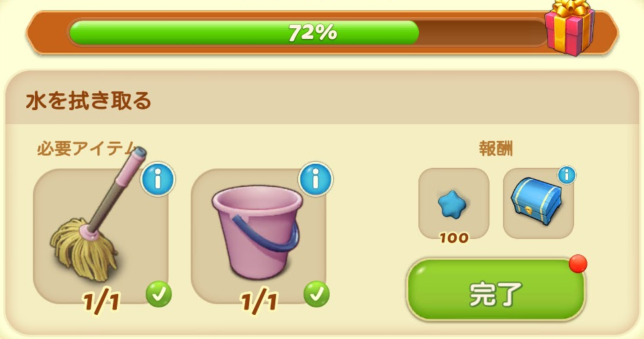
Task: Click the red notification dot on 完了
Action: (578, 264)
